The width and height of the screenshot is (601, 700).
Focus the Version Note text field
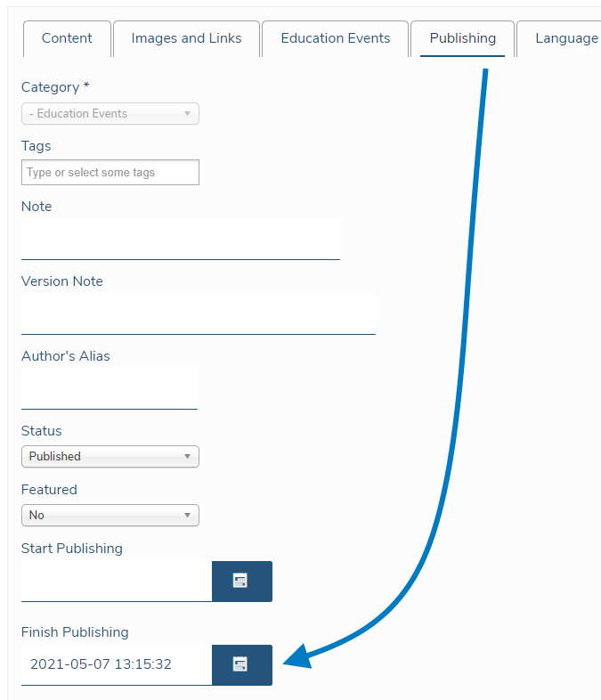(199, 313)
